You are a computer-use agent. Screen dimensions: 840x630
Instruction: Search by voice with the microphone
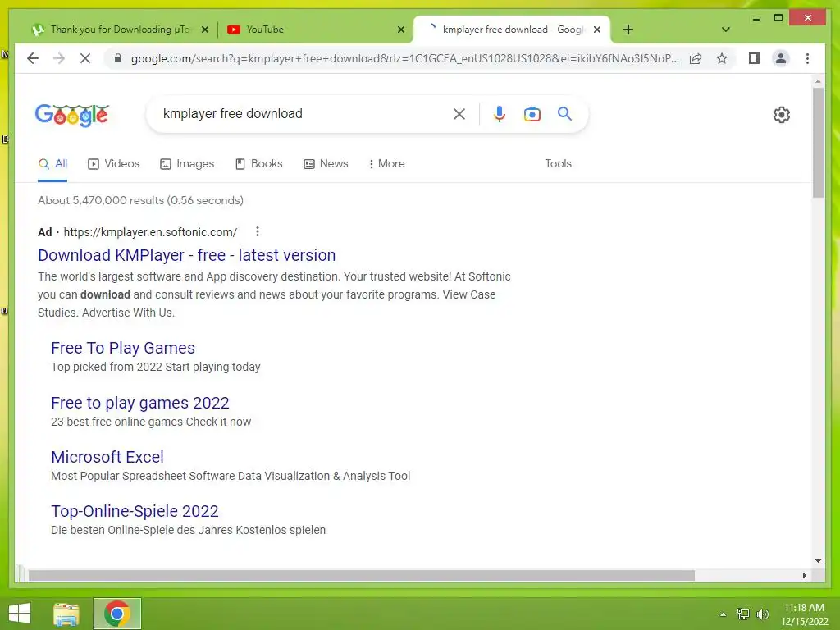click(x=500, y=113)
